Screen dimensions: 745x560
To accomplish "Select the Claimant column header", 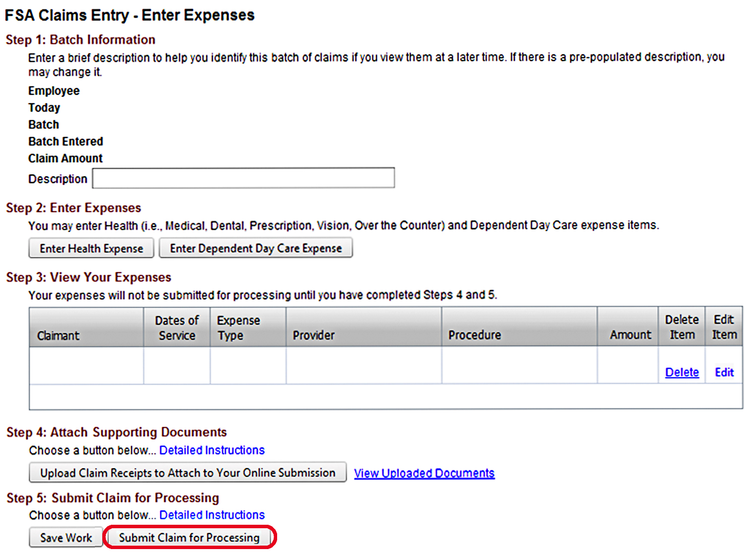I will coord(86,327).
